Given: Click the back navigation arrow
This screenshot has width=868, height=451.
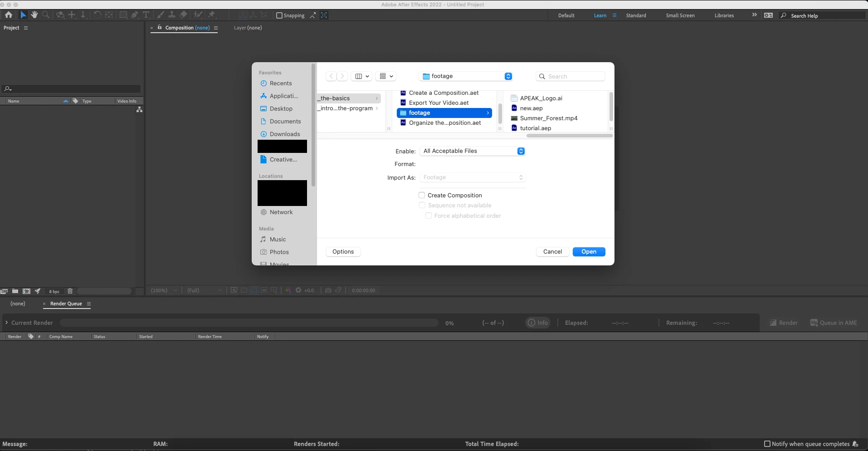Looking at the screenshot, I should (332, 76).
